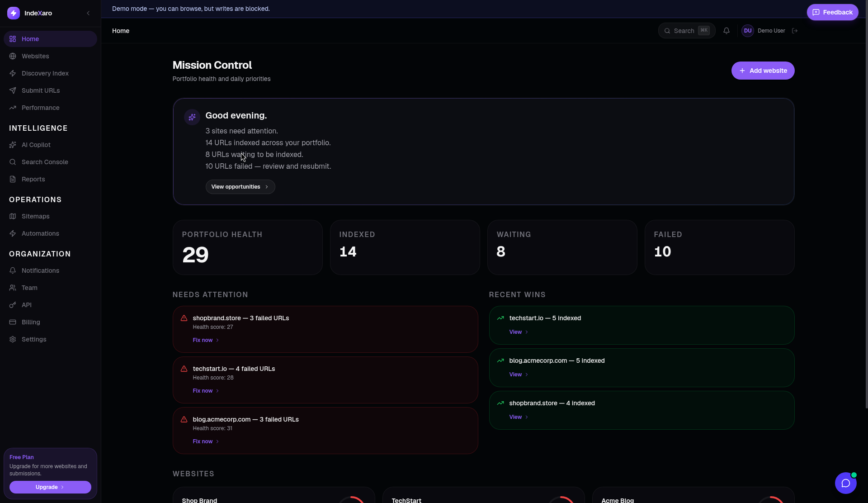Image resolution: width=868 pixels, height=503 pixels.
Task: Click the Add website button
Action: 763,71
